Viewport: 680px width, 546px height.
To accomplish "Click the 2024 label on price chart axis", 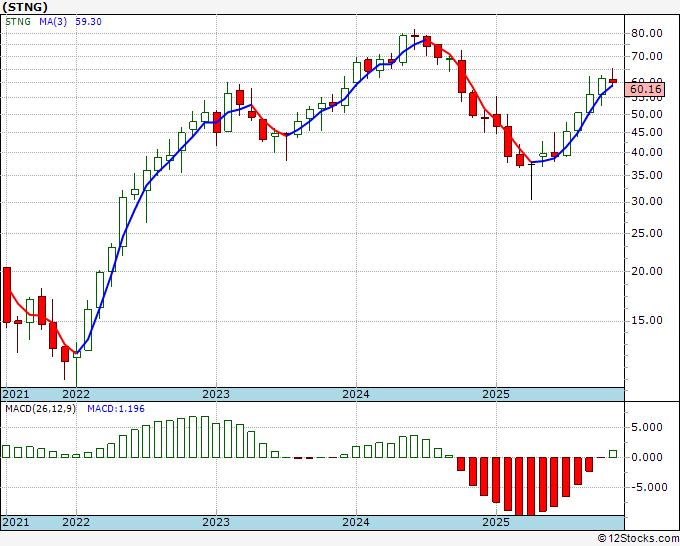I will [x=356, y=394].
